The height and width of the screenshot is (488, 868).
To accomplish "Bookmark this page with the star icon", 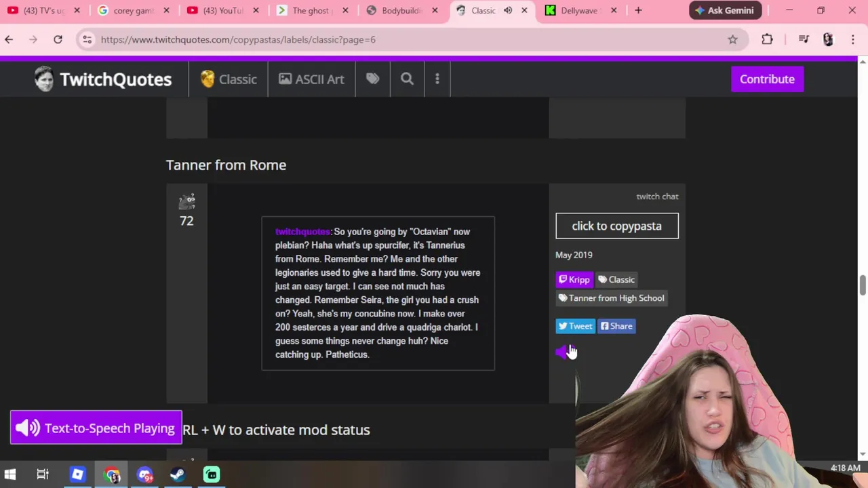I will pyautogui.click(x=732, y=39).
